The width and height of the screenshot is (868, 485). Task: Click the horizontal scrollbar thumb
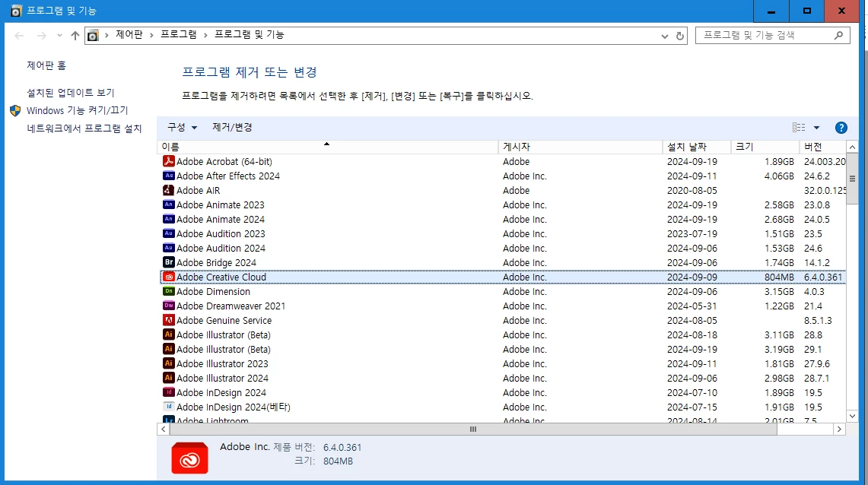[472, 430]
